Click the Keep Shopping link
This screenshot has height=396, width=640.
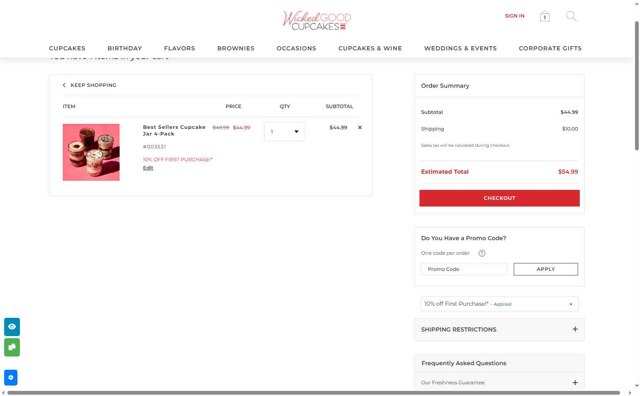(x=93, y=85)
